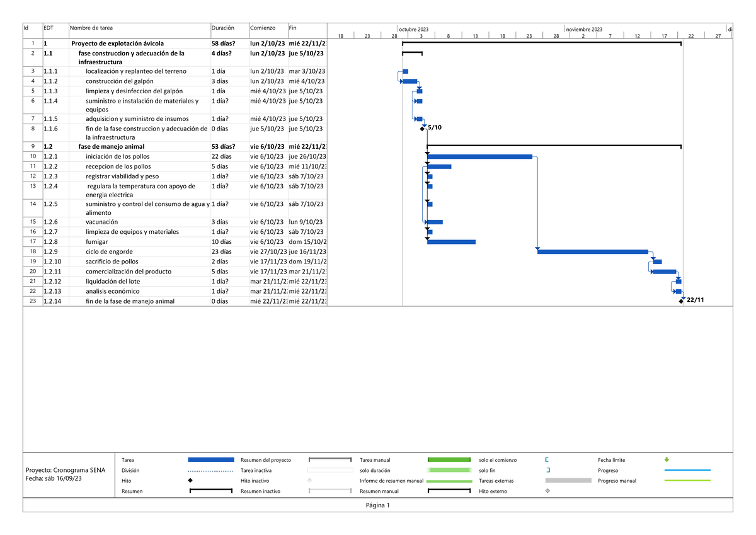This screenshot has height=535, width=756.
Task: Click the gray Tareas externas swatch in legend
Action: click(568, 481)
